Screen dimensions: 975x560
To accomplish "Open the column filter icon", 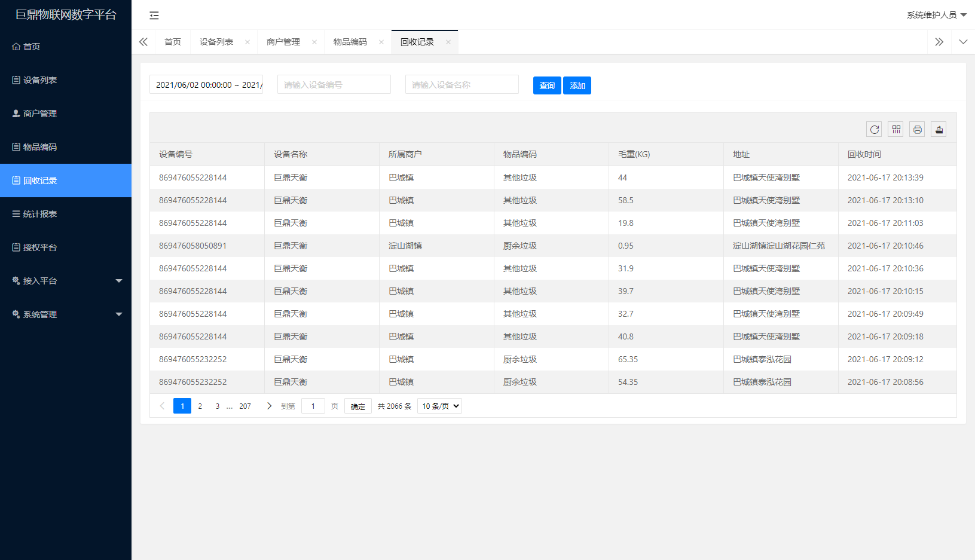I will pyautogui.click(x=895, y=129).
